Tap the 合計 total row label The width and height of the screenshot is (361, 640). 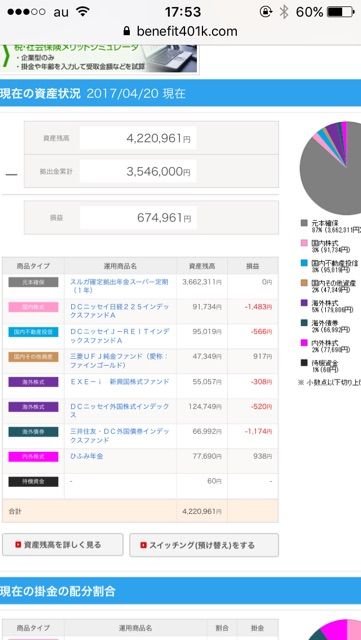(15, 511)
